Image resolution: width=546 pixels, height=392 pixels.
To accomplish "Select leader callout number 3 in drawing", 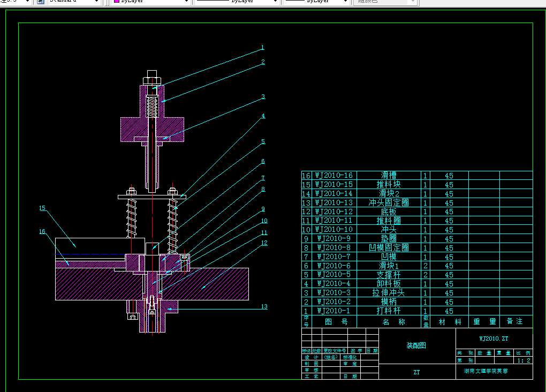I will [x=263, y=96].
